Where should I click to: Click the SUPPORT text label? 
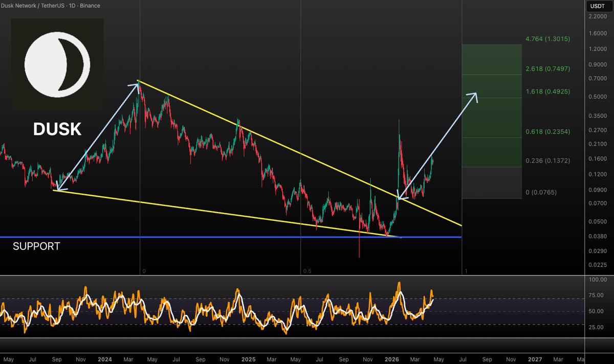(36, 246)
